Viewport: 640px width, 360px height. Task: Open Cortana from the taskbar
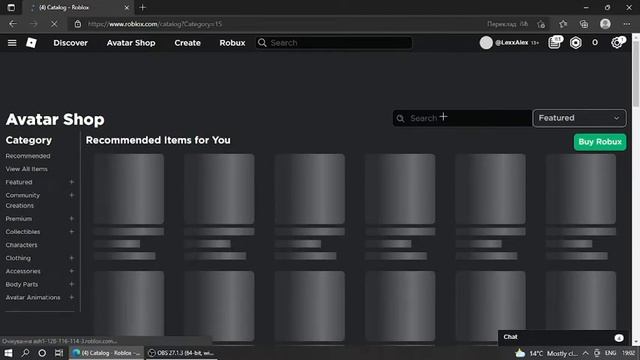click(42, 353)
